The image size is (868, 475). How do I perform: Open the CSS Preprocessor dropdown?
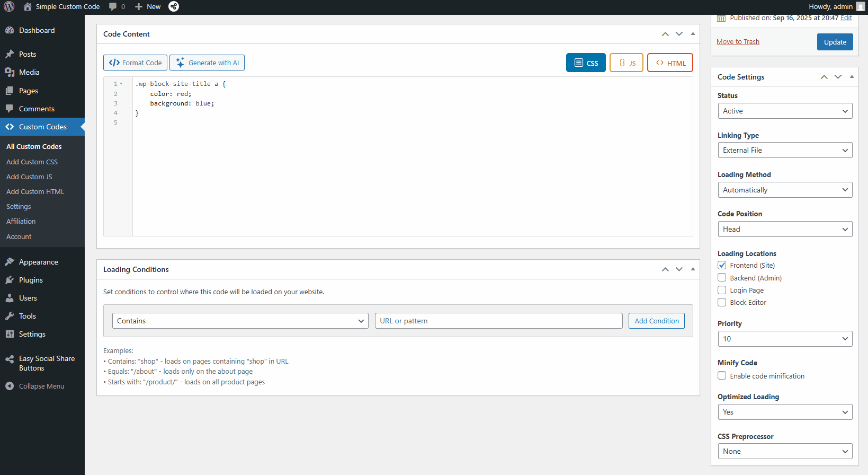(785, 451)
